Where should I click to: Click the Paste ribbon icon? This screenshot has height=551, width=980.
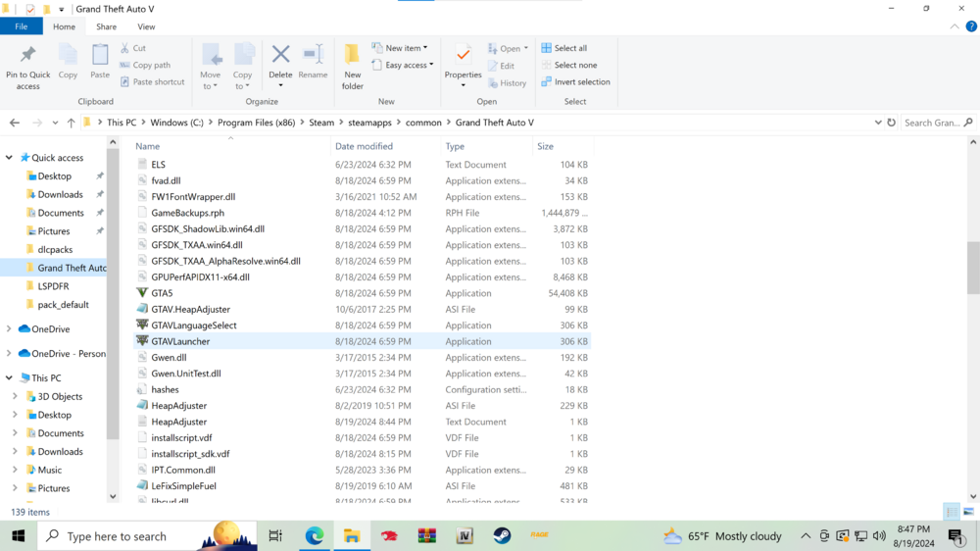(100, 55)
